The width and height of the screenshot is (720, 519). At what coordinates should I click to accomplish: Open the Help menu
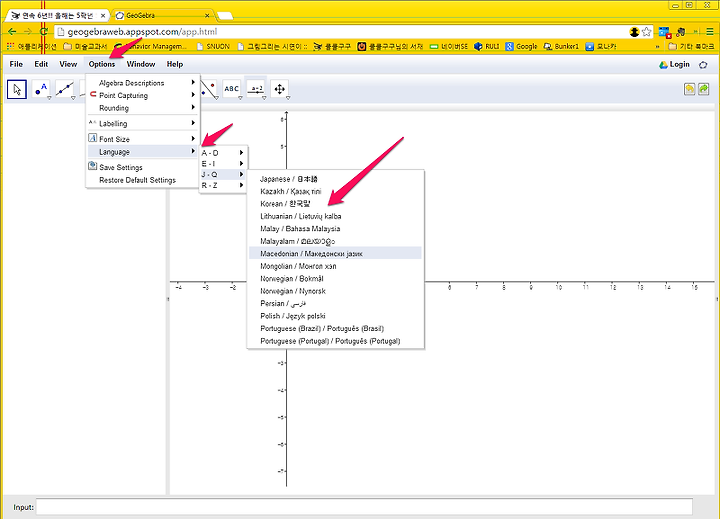click(x=174, y=64)
